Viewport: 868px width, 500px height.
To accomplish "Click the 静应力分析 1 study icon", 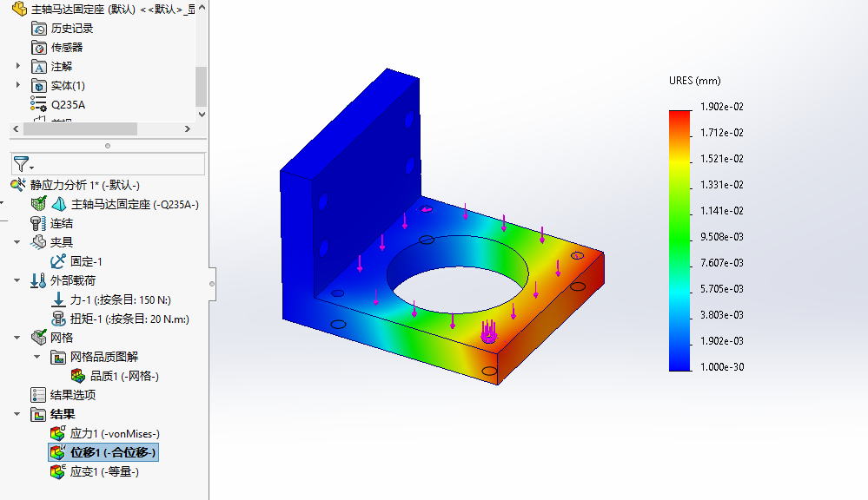I will [x=18, y=184].
